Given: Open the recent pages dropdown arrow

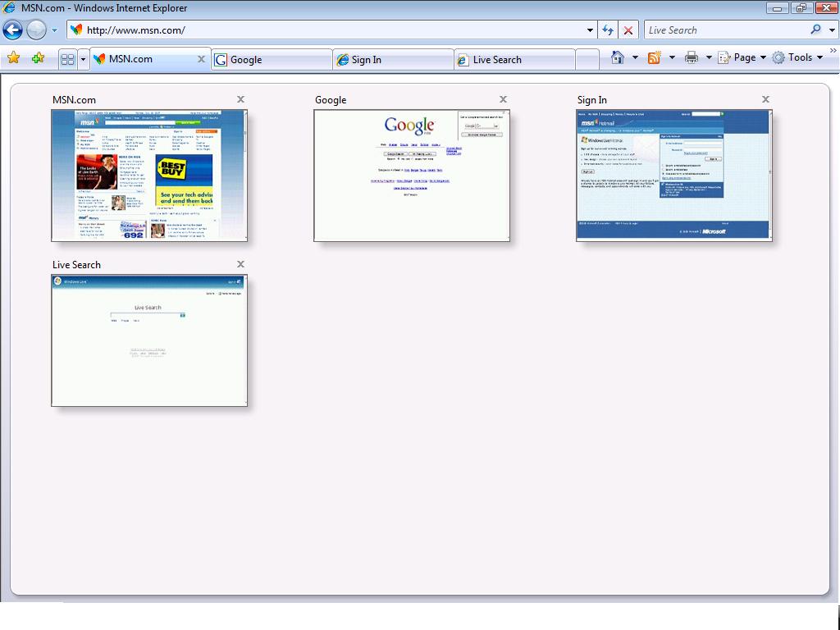Looking at the screenshot, I should point(54,30).
